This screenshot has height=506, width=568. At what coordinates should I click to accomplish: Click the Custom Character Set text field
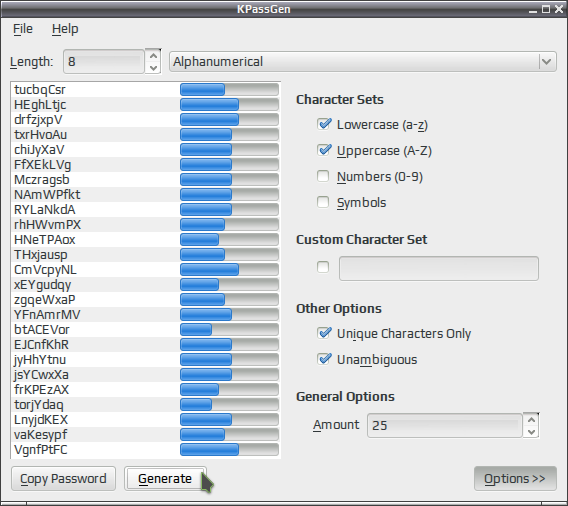[439, 268]
